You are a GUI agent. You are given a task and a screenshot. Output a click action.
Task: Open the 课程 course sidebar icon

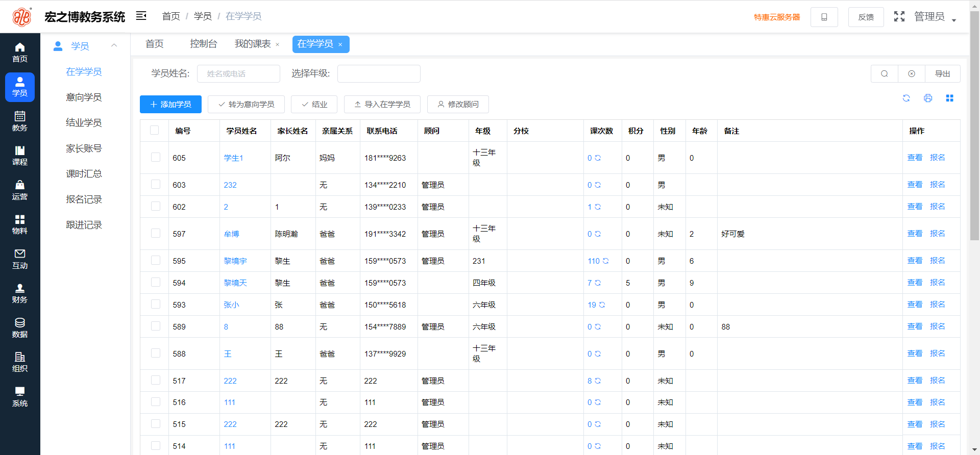(x=20, y=156)
